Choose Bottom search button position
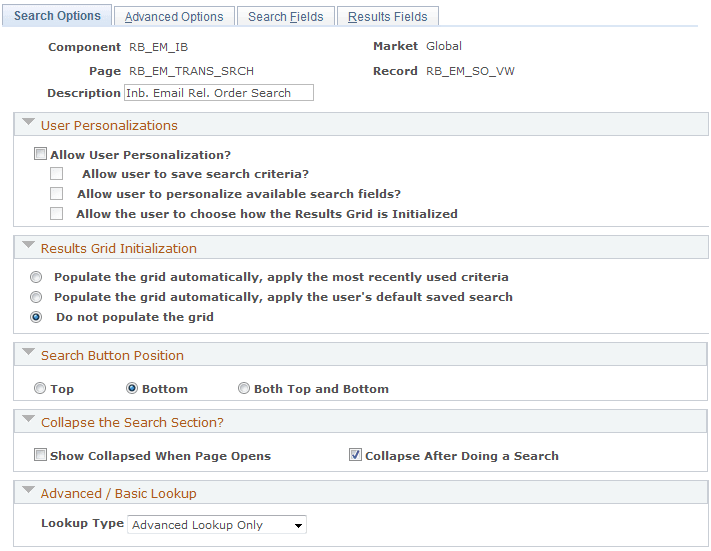Image resolution: width=711 pixels, height=551 pixels. click(x=131, y=388)
